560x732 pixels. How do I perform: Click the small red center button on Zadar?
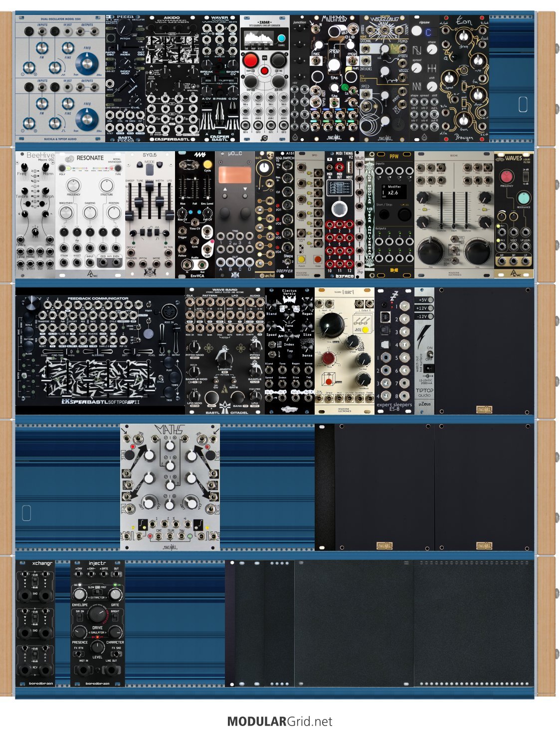(264, 71)
